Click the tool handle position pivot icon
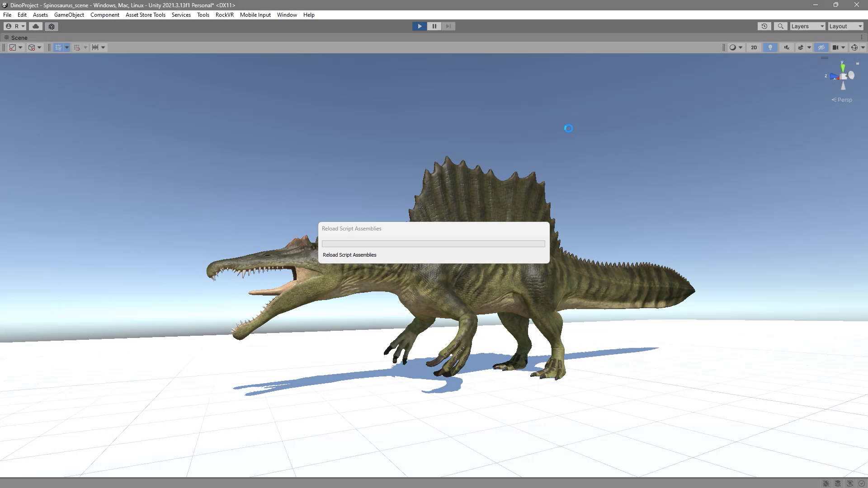The image size is (868, 488). [13, 47]
